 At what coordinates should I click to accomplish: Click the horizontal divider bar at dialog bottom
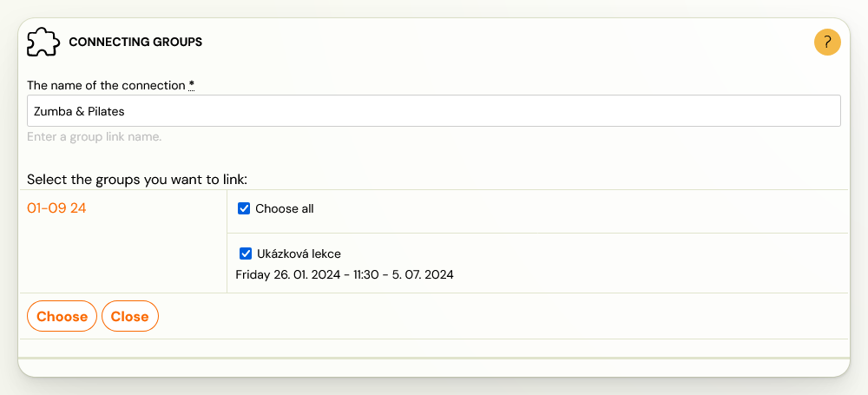[x=434, y=358]
